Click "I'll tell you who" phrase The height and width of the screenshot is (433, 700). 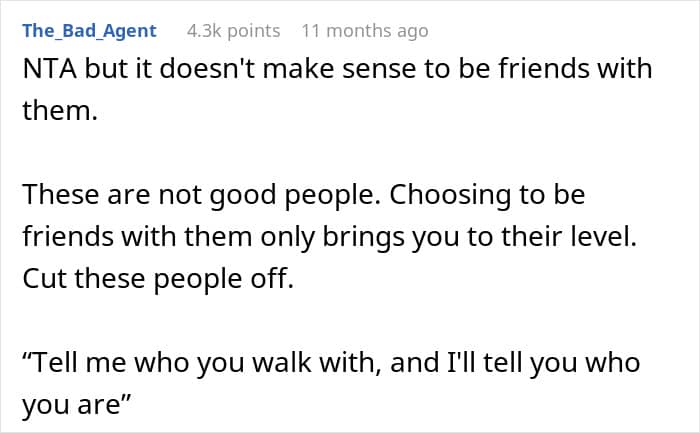544,362
